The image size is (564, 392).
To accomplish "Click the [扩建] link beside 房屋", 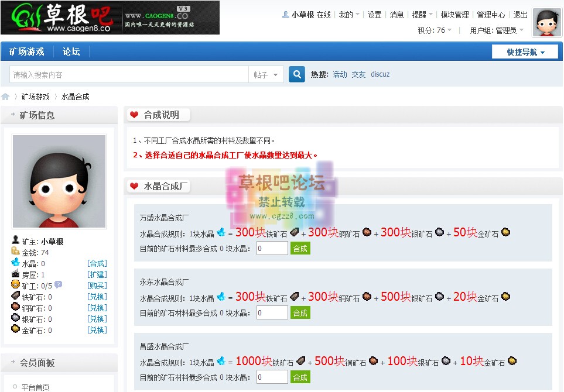I will [97, 274].
